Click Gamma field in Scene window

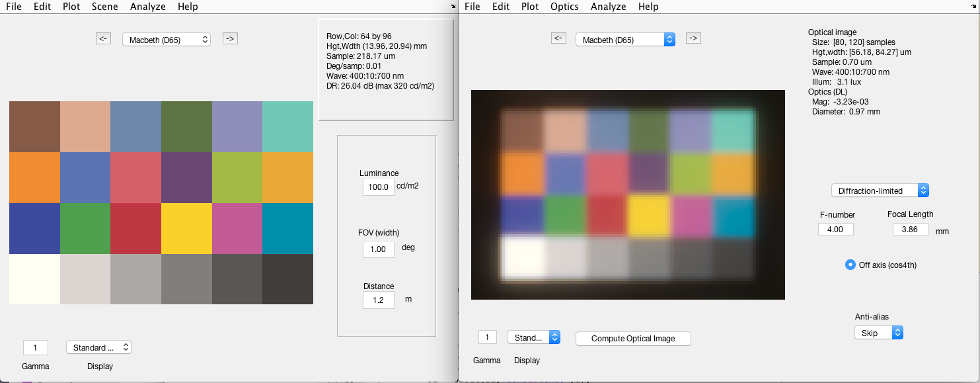pyautogui.click(x=36, y=347)
